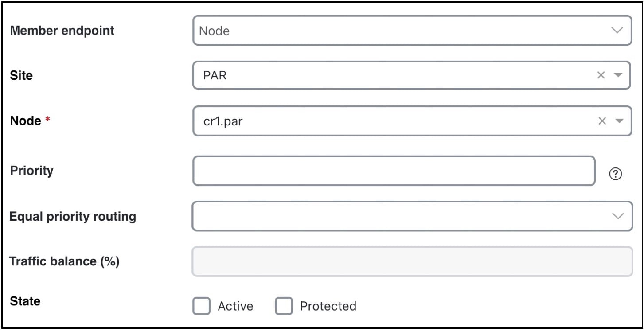The image size is (644, 331).
Task: Enable the Protected state checkbox
Action: pyautogui.click(x=283, y=306)
